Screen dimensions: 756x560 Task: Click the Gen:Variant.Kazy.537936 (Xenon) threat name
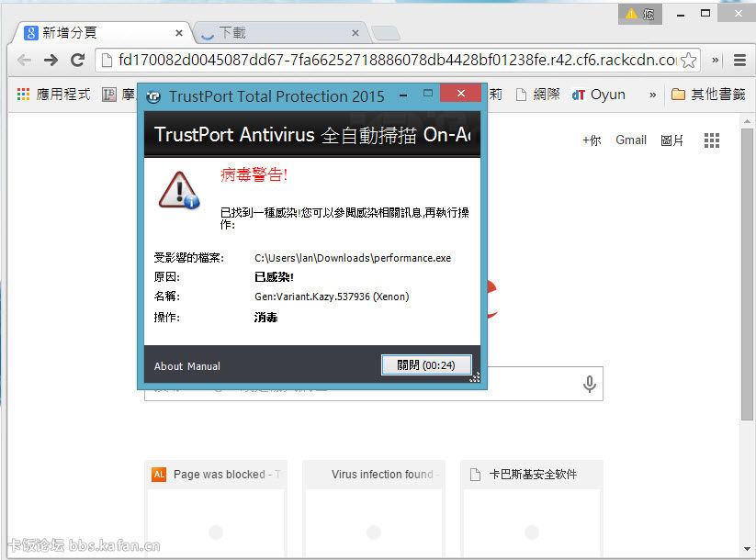[x=332, y=297]
